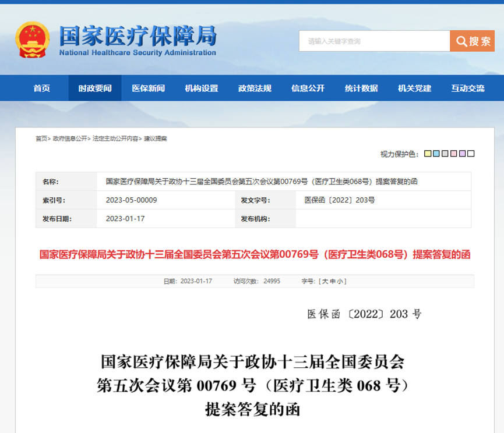Click the orange 搜索 search button
504x433 pixels.
pyautogui.click(x=472, y=41)
